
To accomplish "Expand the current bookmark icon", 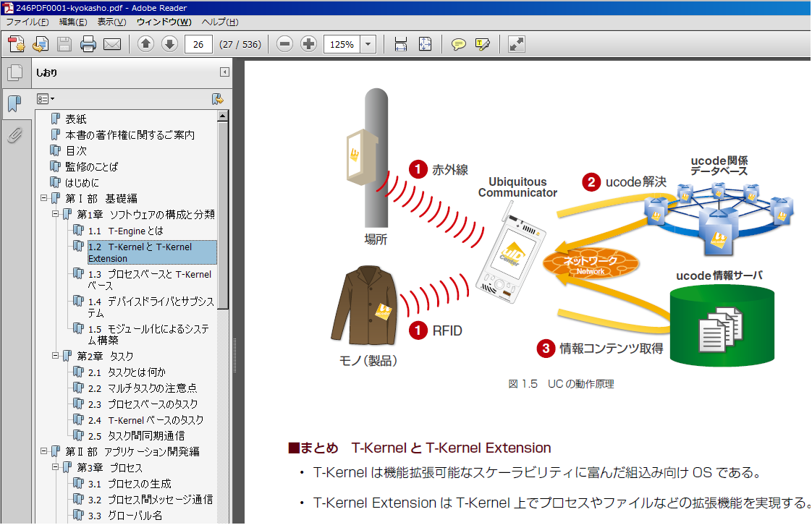I will 218,99.
